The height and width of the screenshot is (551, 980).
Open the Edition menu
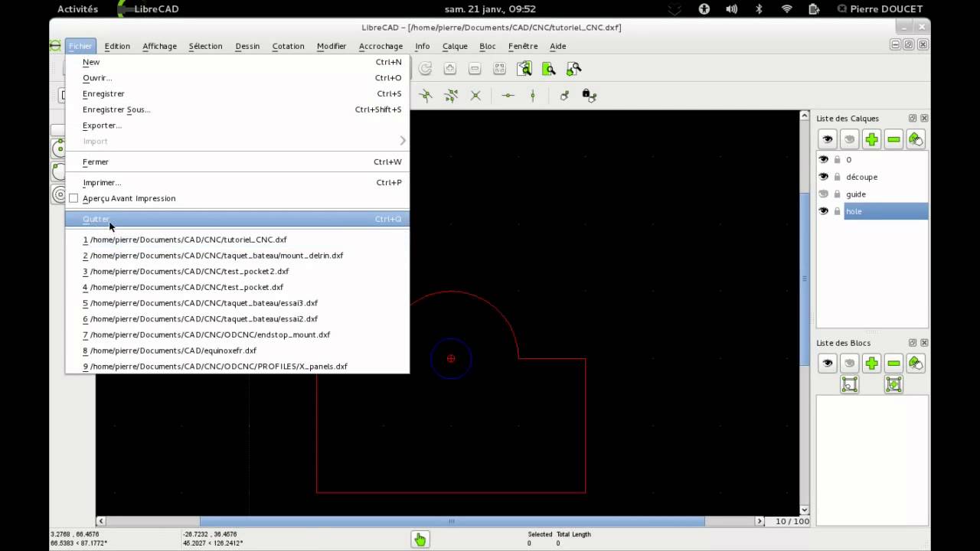(117, 46)
